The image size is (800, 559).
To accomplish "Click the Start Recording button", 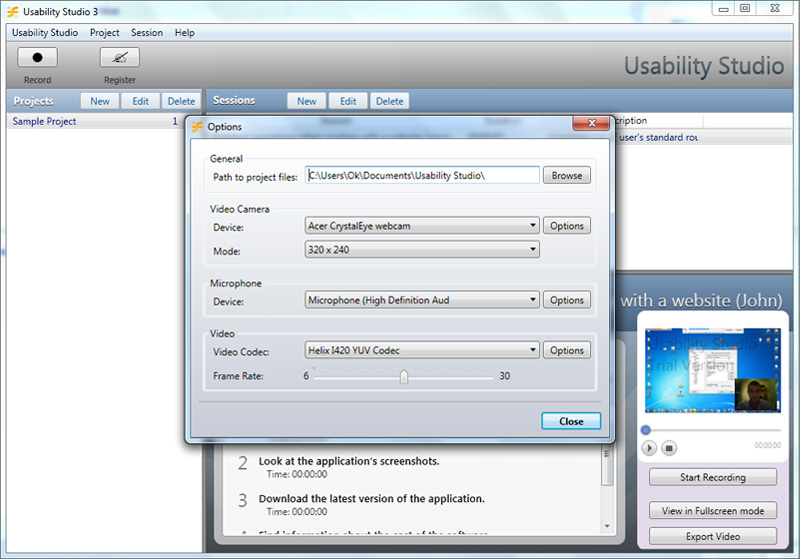I will (713, 477).
